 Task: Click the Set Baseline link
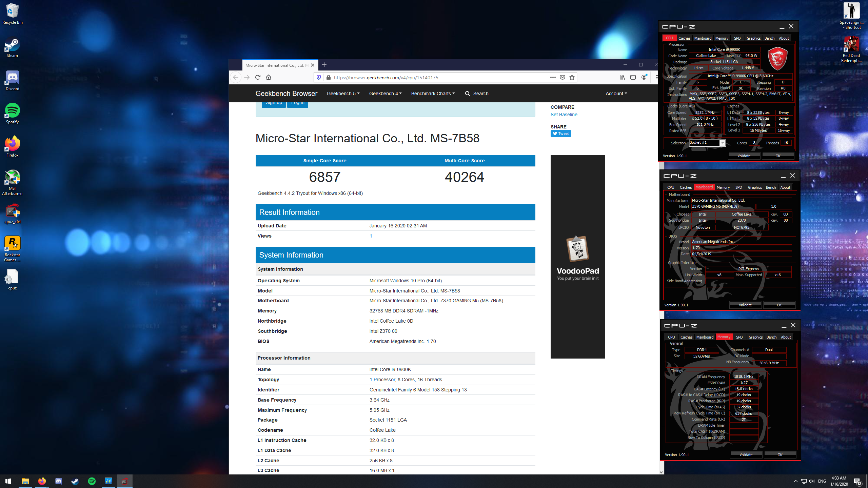pyautogui.click(x=564, y=115)
